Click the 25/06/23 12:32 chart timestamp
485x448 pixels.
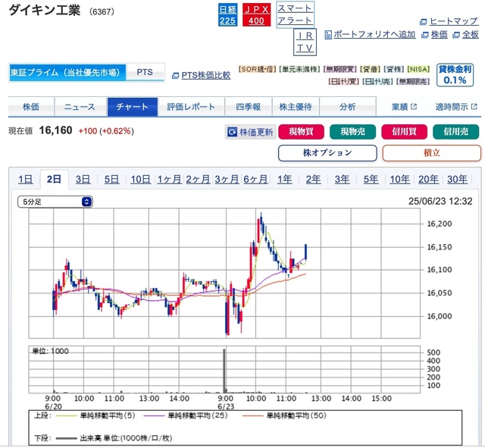(x=440, y=202)
